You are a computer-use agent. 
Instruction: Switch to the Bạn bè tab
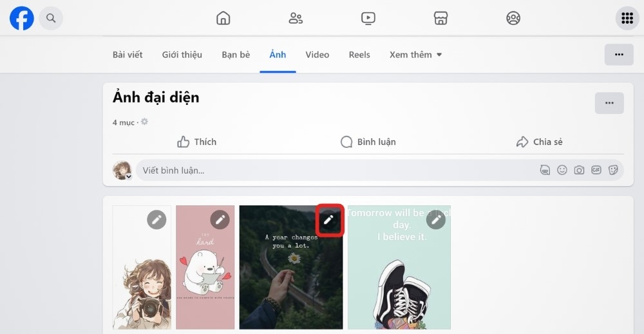click(x=236, y=55)
